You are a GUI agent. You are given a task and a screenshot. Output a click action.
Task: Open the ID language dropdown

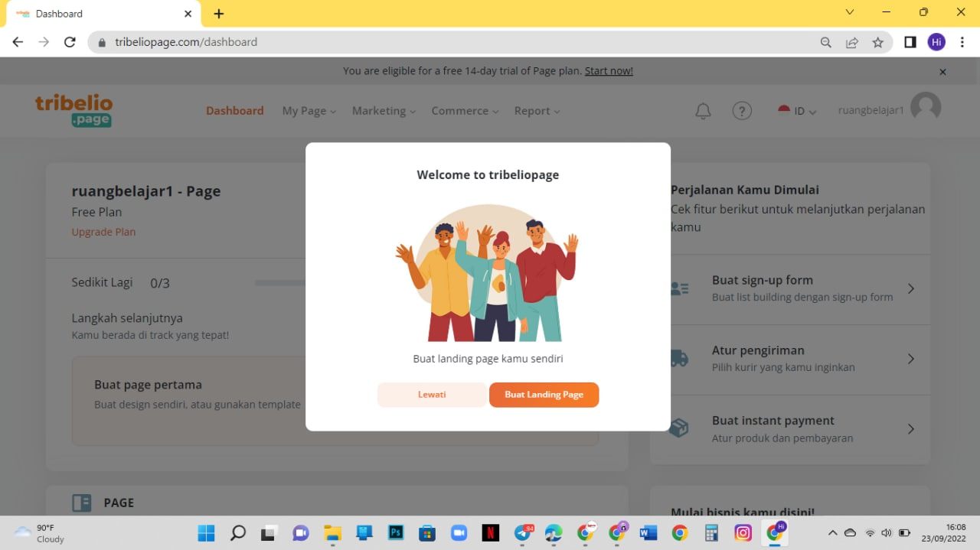tap(797, 111)
